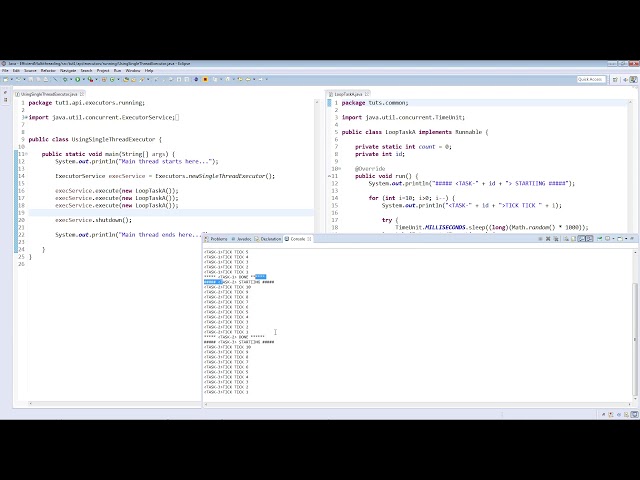
Task: Switch to the Declaration tab
Action: 268,239
